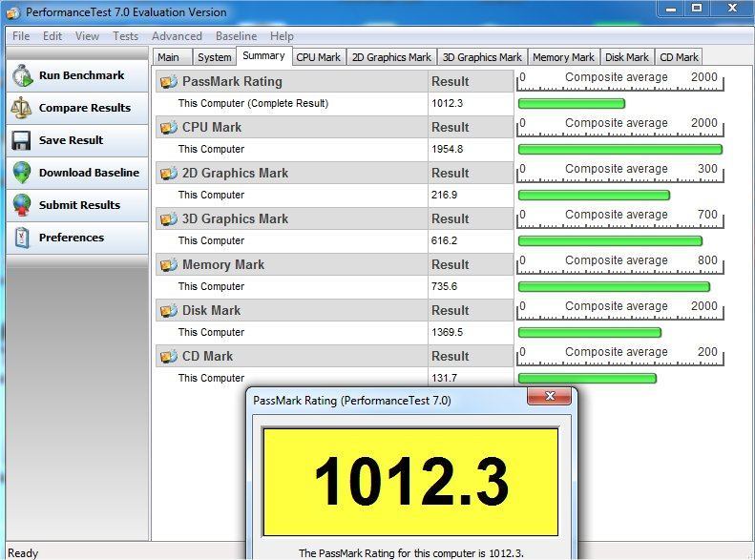755x560 pixels.
Task: Open the Tests menu
Action: coord(125,36)
